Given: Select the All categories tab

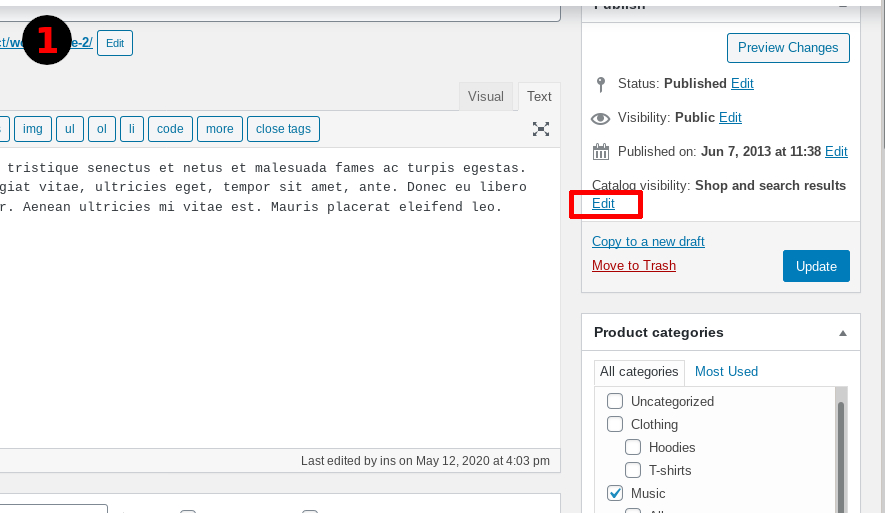Looking at the screenshot, I should 639,372.
